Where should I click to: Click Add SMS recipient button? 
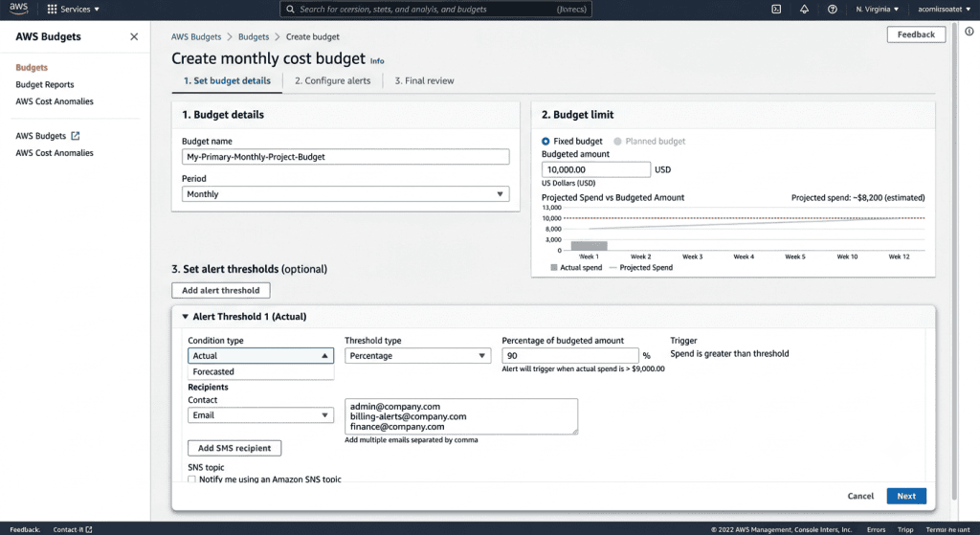234,448
